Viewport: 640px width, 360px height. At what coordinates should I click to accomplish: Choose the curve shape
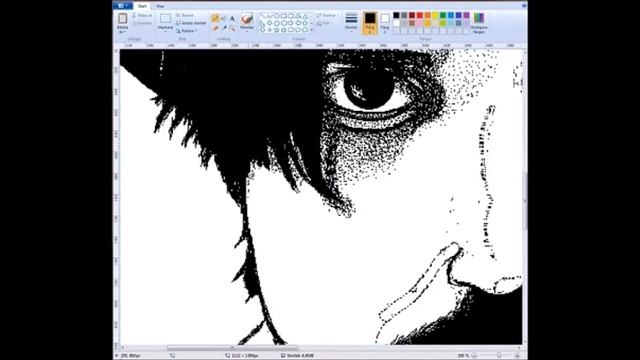269,16
